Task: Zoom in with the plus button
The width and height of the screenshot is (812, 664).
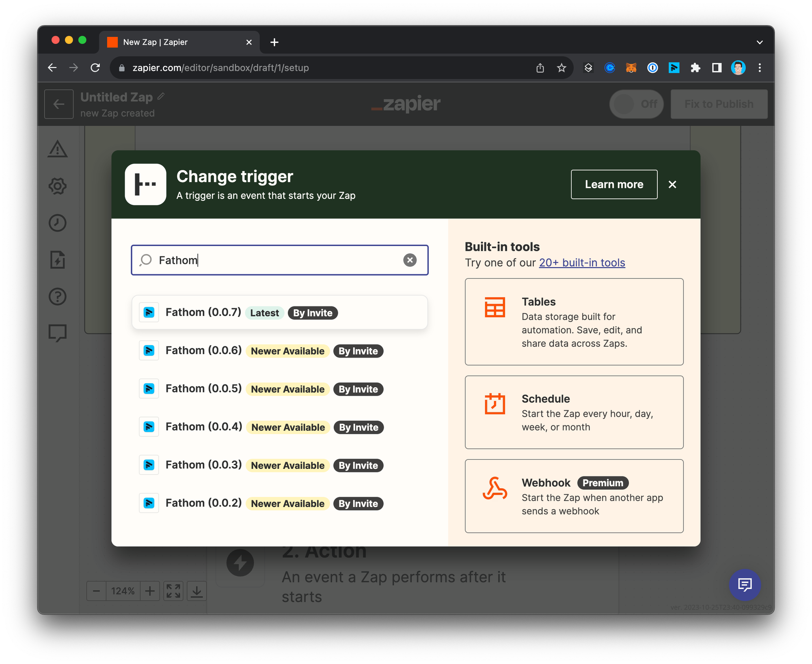Action: (x=150, y=591)
